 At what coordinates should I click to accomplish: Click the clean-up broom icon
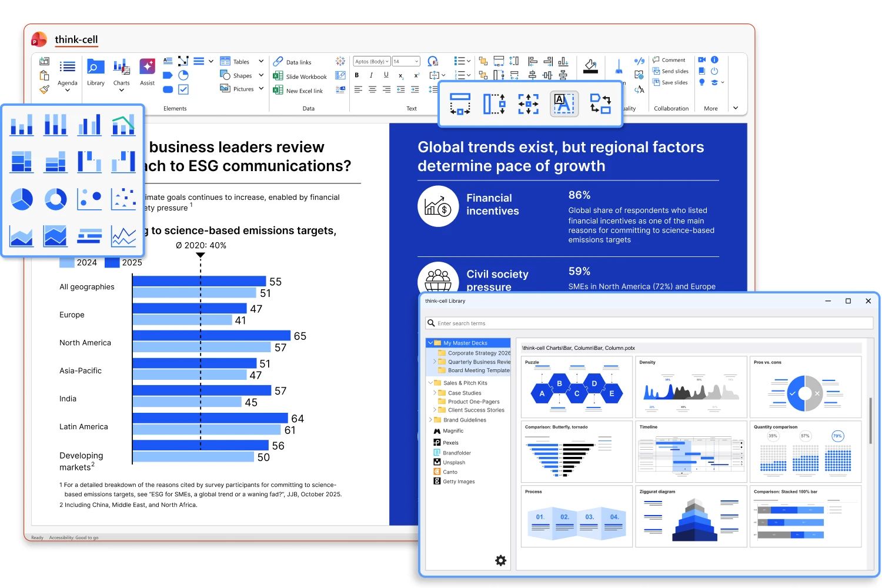tap(619, 66)
